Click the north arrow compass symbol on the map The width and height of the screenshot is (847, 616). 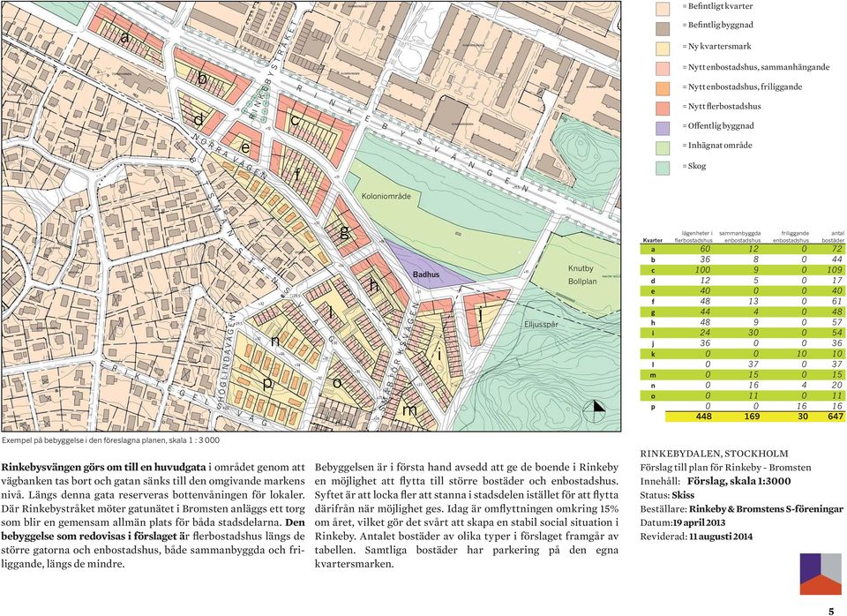tap(594, 410)
